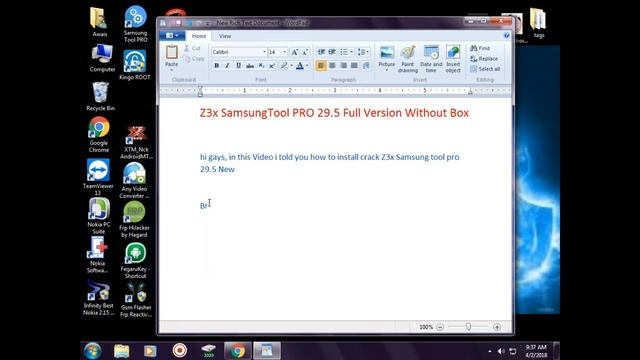Click Insert object

click(x=453, y=59)
